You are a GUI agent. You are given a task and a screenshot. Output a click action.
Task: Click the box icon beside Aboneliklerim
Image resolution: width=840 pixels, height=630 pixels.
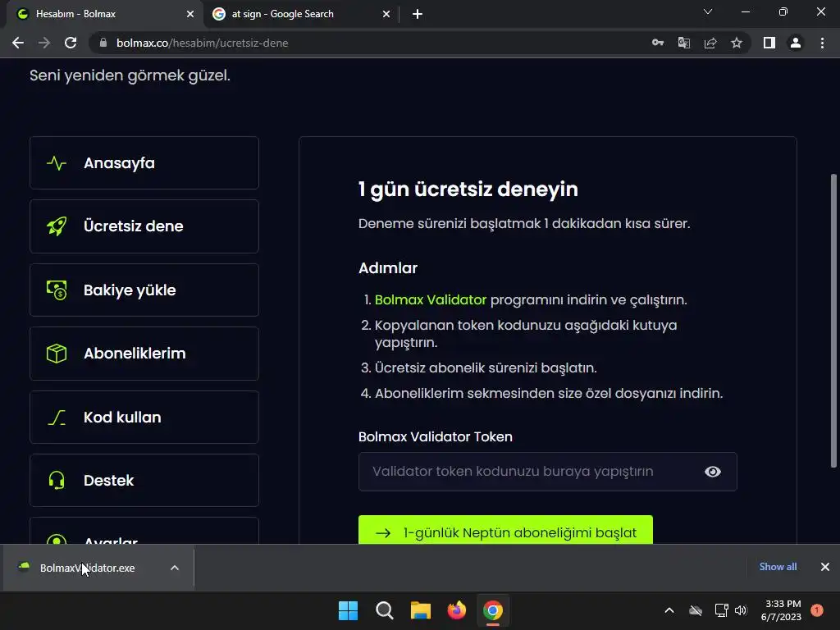click(x=57, y=354)
